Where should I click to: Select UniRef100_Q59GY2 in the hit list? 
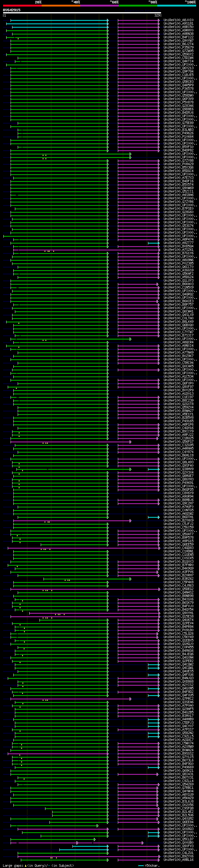[178, 54]
